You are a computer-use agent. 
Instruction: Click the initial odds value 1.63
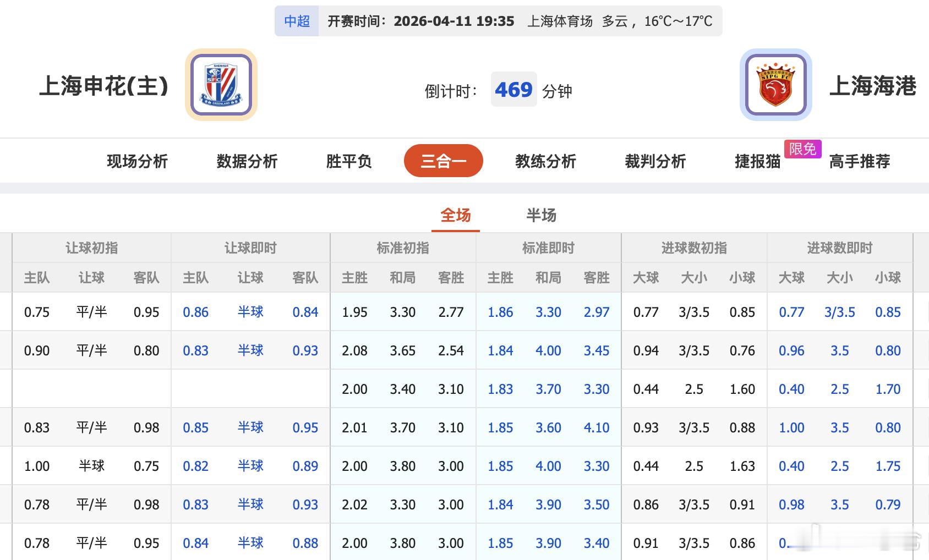coord(742,466)
